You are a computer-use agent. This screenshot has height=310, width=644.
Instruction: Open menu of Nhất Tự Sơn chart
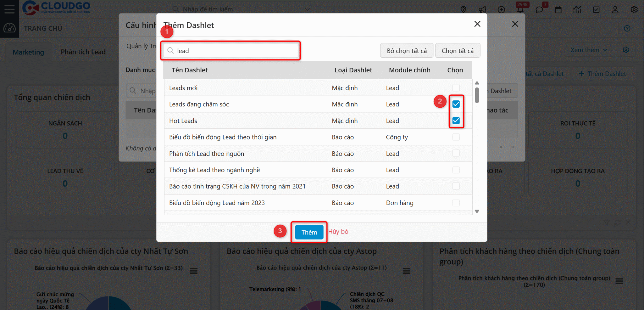coord(194,271)
